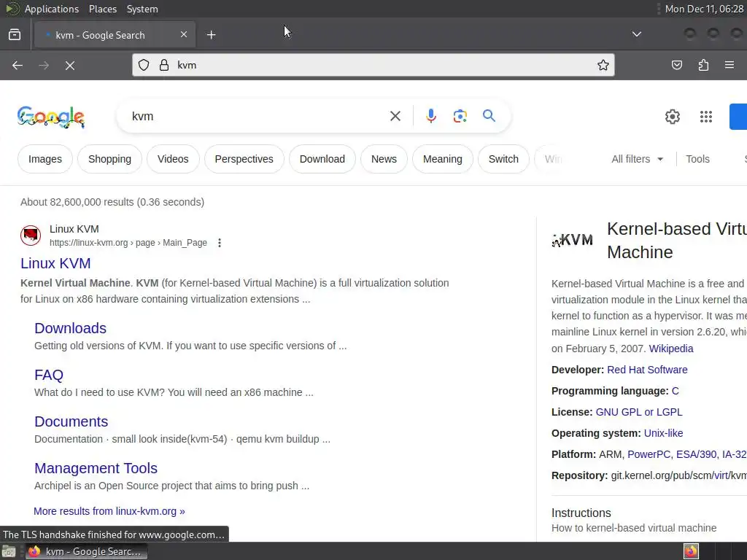Image resolution: width=747 pixels, height=560 pixels.
Task: Open the PowerPC platform link
Action: click(x=649, y=454)
